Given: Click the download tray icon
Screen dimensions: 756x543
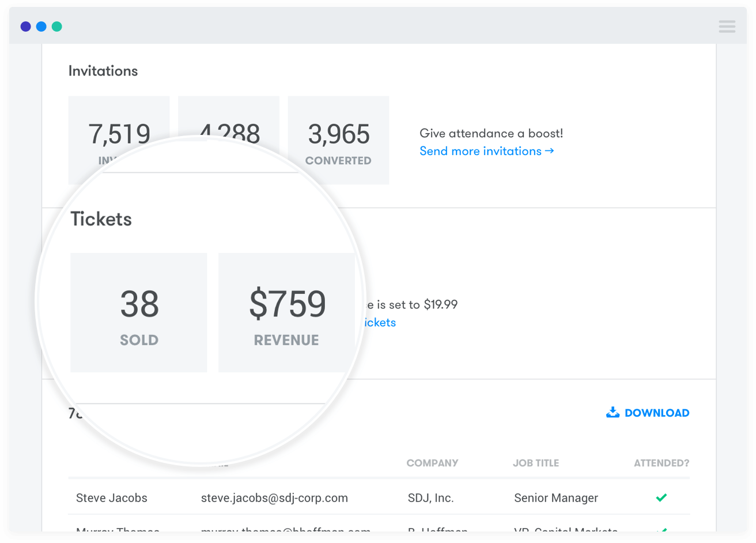Looking at the screenshot, I should (613, 413).
